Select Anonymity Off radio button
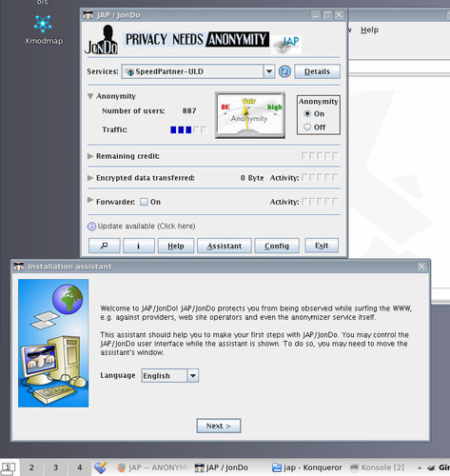Image resolution: width=450 pixels, height=476 pixels. pyautogui.click(x=307, y=127)
